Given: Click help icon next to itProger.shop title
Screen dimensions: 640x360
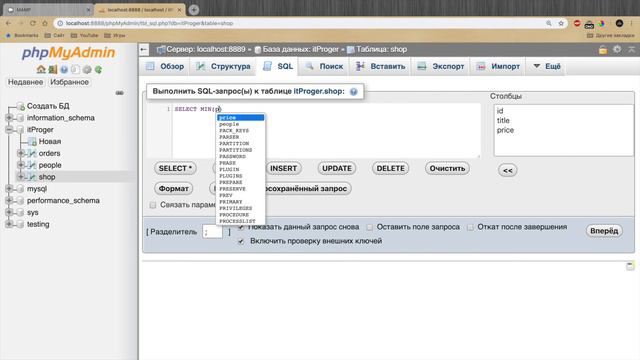Looking at the screenshot, I should [353, 91].
